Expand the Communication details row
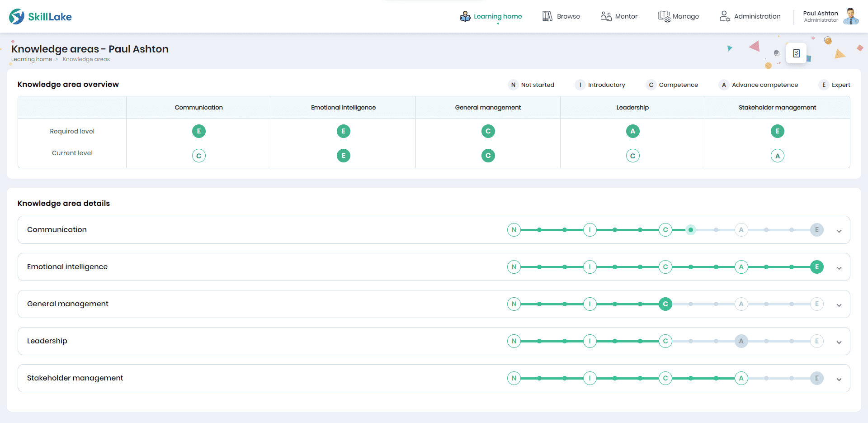The width and height of the screenshot is (868, 423). (839, 231)
